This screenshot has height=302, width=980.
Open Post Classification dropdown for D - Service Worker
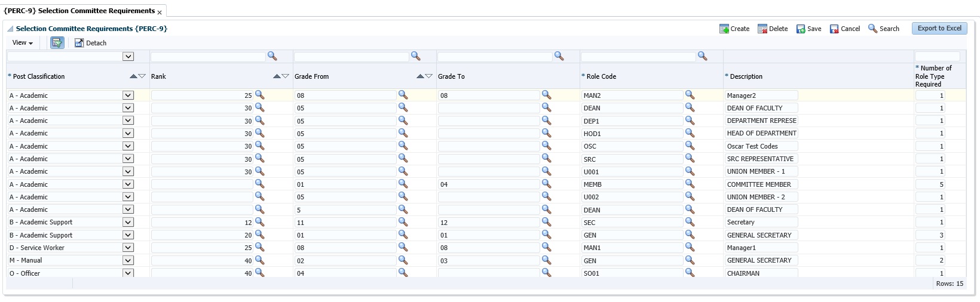click(128, 248)
